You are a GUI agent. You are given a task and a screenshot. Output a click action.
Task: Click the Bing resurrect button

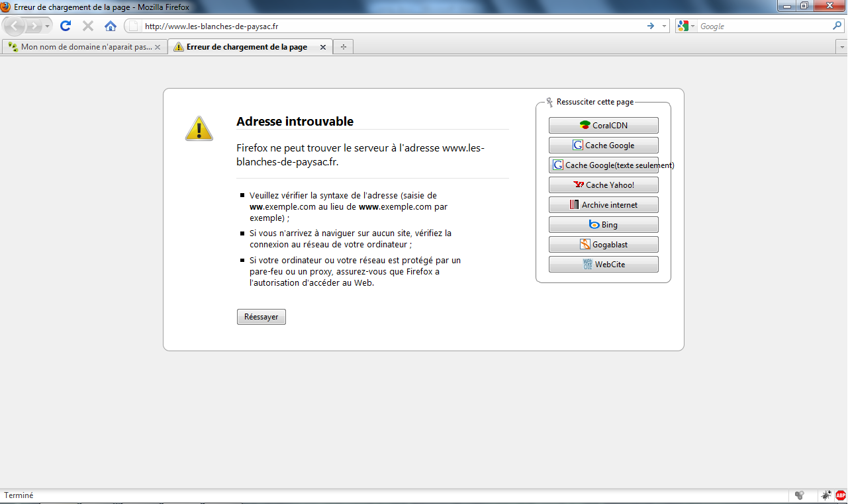pyautogui.click(x=604, y=225)
